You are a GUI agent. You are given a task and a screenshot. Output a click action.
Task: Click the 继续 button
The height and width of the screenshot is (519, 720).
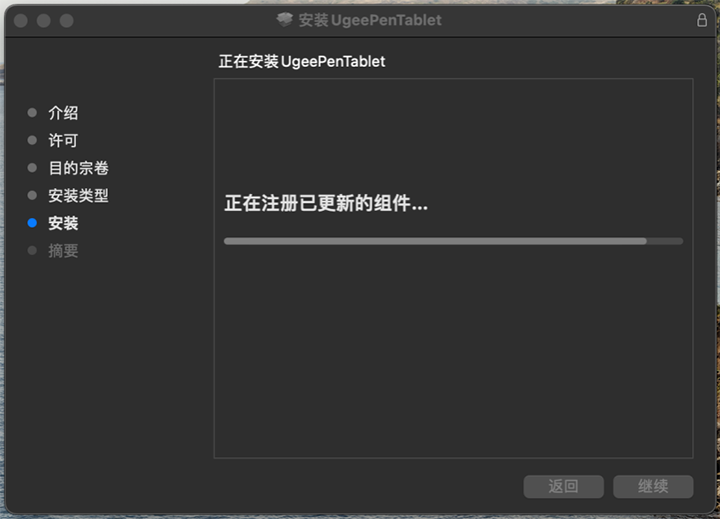point(653,486)
